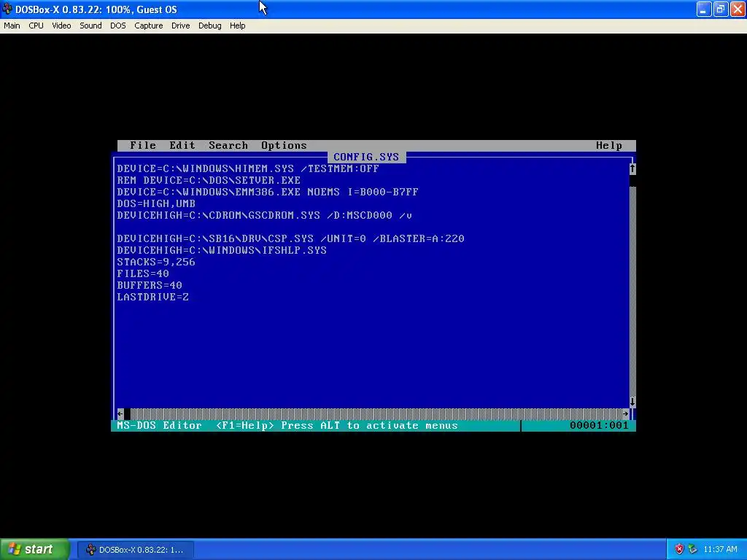Screen dimensions: 747x560
Task: Open the editor's Help menu at right
Action: click(609, 146)
